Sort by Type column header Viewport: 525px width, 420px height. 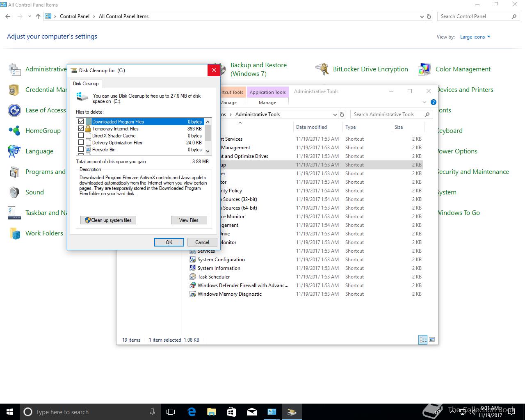click(x=350, y=127)
